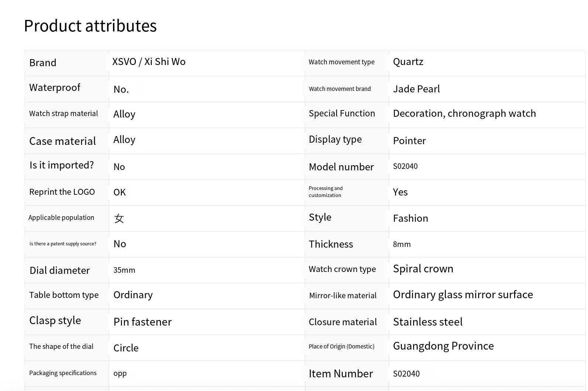Click the Model number S02040 value

(405, 166)
